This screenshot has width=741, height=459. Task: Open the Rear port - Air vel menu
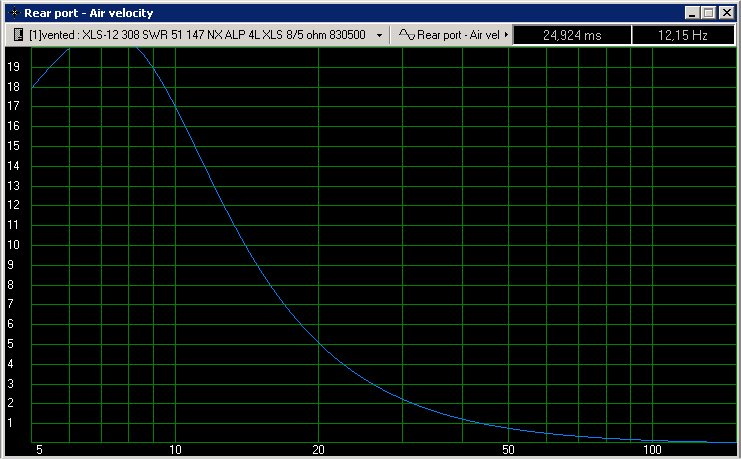[453, 35]
